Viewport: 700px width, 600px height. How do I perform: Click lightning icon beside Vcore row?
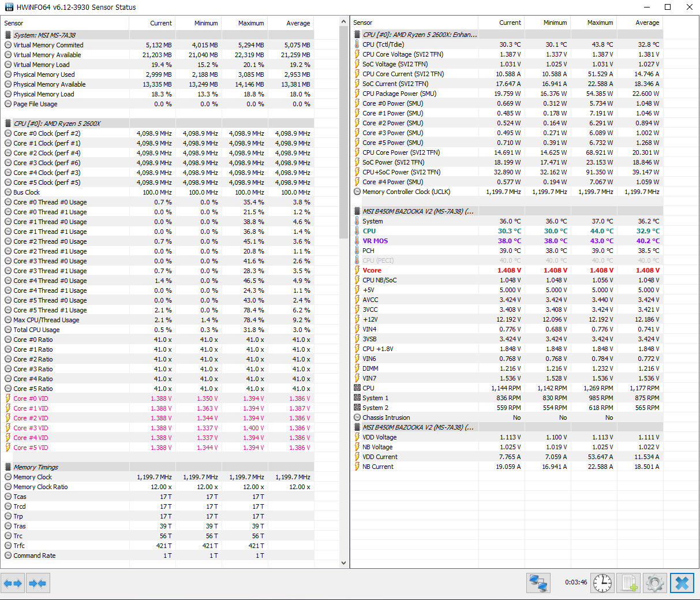coord(357,270)
